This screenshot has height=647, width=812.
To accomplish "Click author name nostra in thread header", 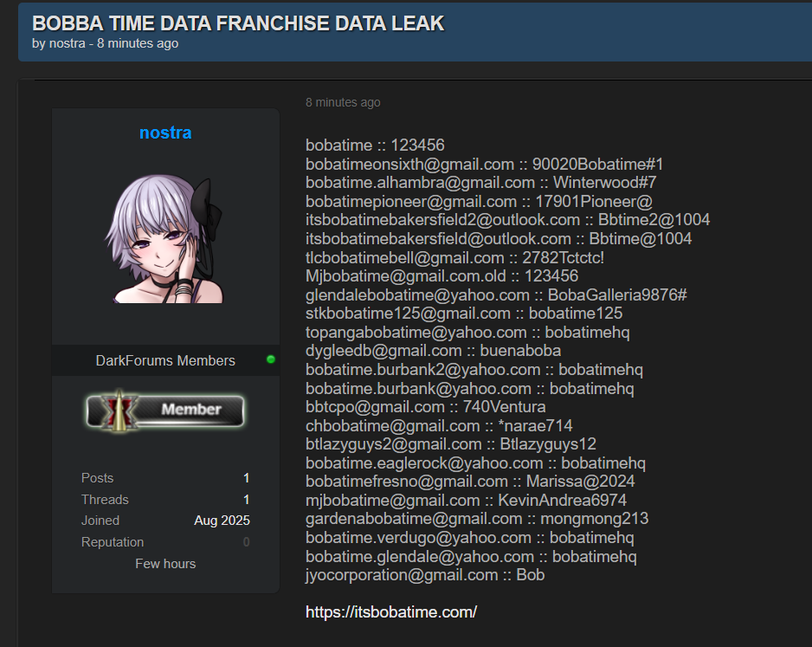I will pyautogui.click(x=67, y=43).
